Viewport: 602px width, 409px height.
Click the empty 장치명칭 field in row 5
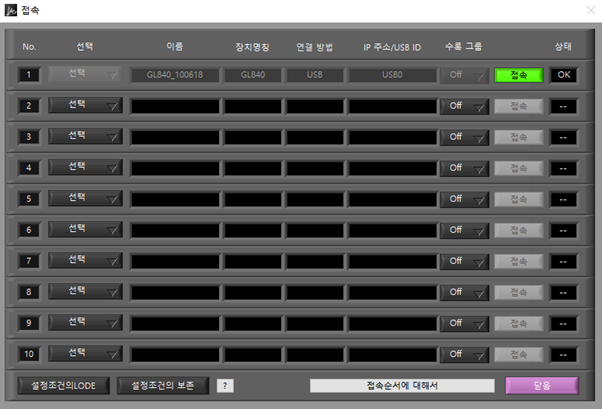coord(253,200)
